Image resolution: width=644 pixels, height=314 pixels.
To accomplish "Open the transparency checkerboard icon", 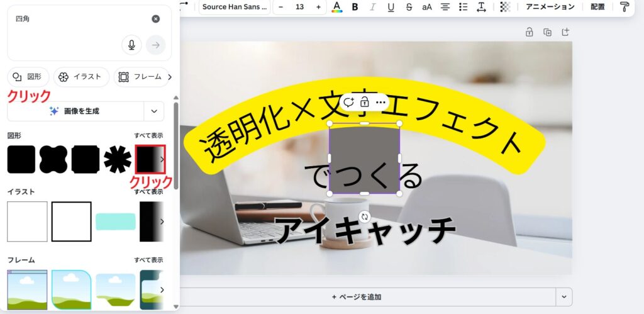I will tap(505, 7).
